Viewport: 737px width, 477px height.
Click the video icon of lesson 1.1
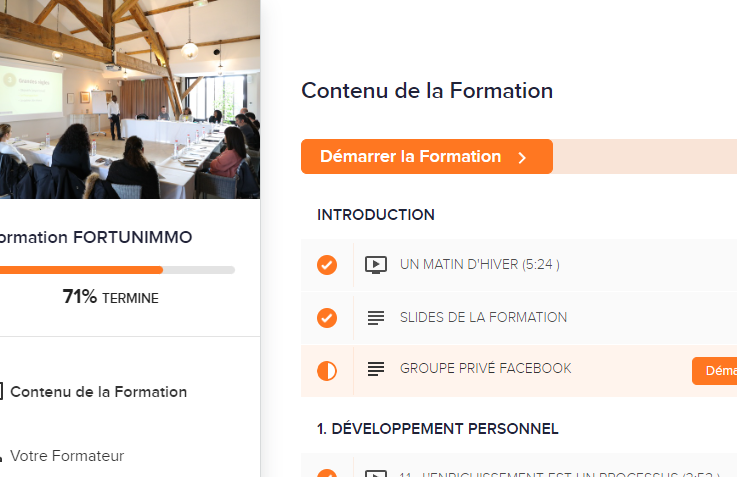(x=376, y=473)
